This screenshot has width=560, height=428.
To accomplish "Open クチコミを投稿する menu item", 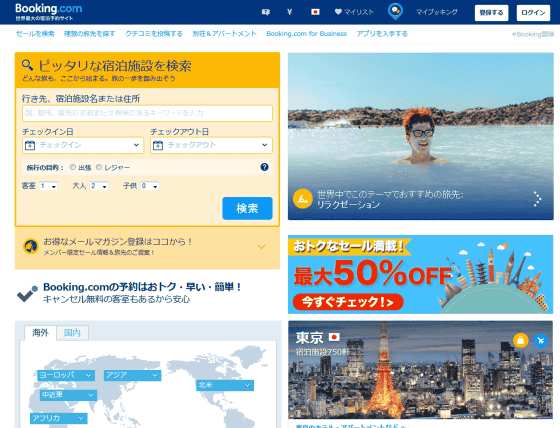I will click(154, 34).
